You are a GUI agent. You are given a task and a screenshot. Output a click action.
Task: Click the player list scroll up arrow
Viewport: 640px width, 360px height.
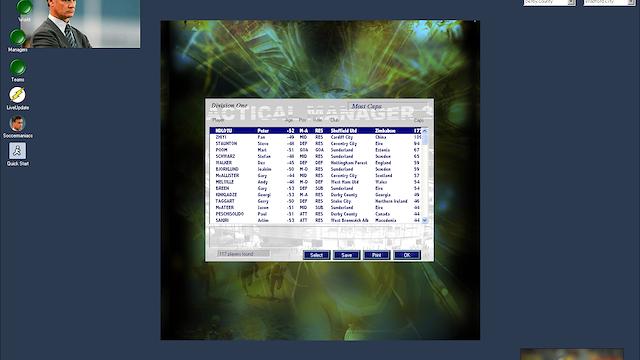(x=424, y=131)
